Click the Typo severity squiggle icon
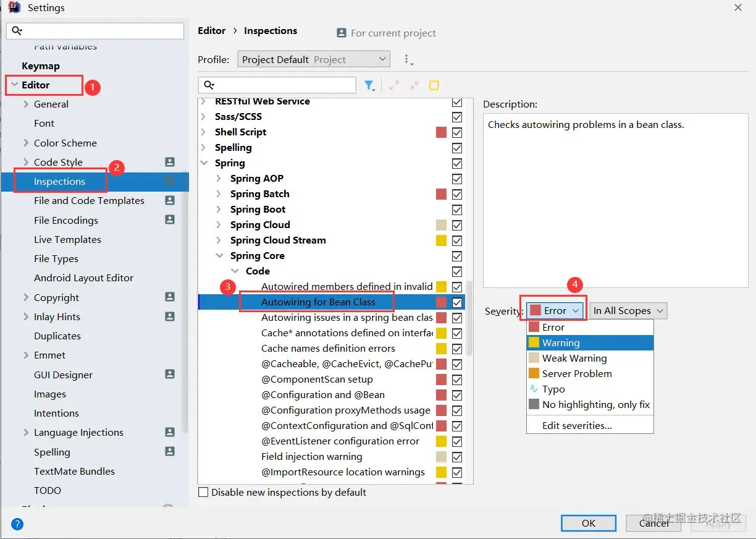Image resolution: width=756 pixels, height=539 pixels. point(534,389)
